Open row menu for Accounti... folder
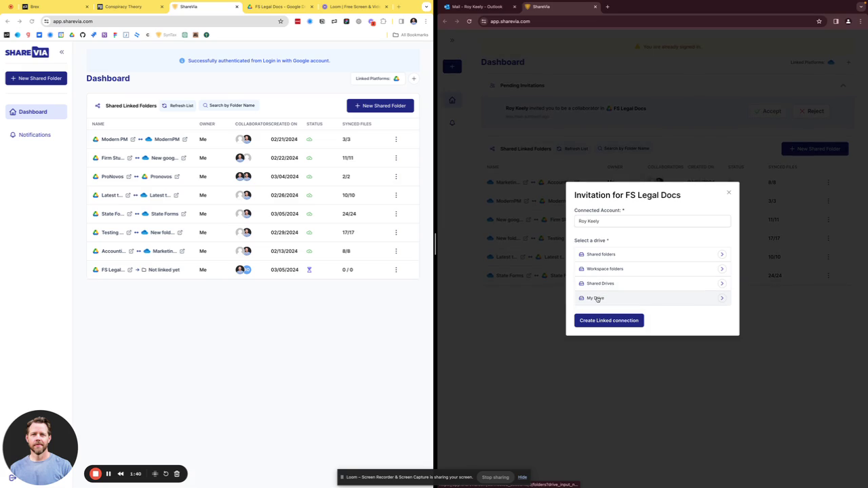 point(396,251)
